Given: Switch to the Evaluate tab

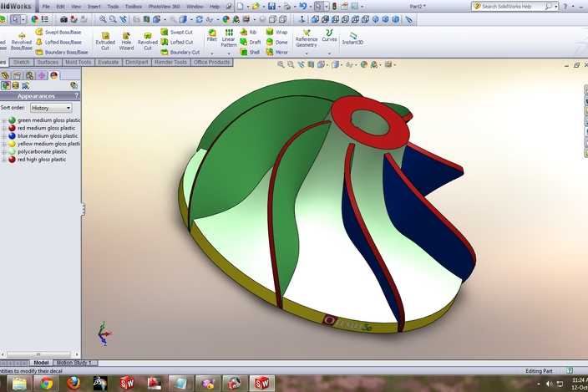Looking at the screenshot, I should [109, 63].
